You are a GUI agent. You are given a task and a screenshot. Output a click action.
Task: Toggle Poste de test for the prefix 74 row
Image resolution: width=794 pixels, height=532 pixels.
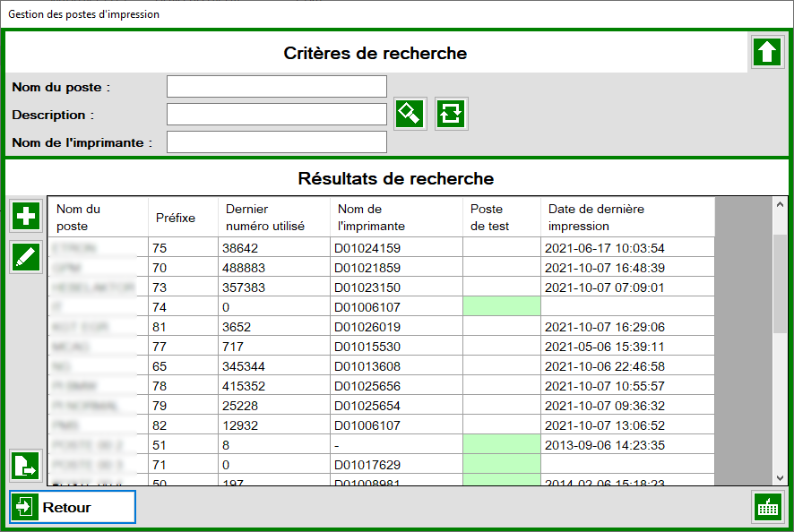pyautogui.click(x=501, y=305)
